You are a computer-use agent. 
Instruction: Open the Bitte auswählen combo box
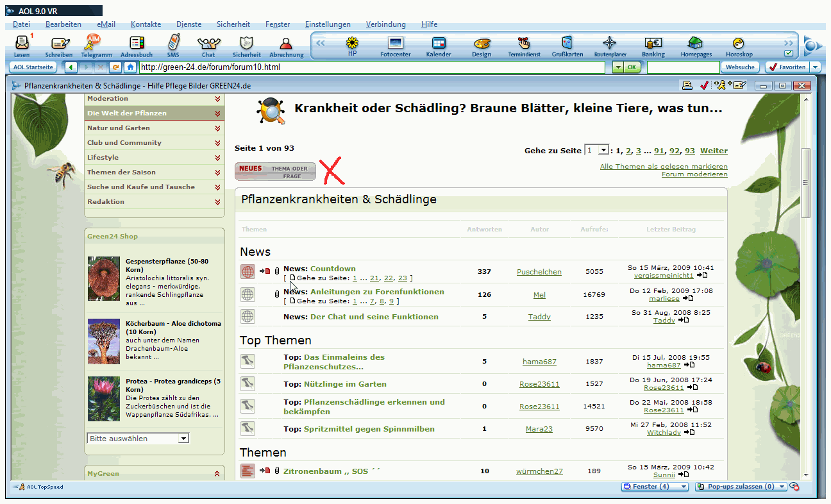tap(138, 439)
